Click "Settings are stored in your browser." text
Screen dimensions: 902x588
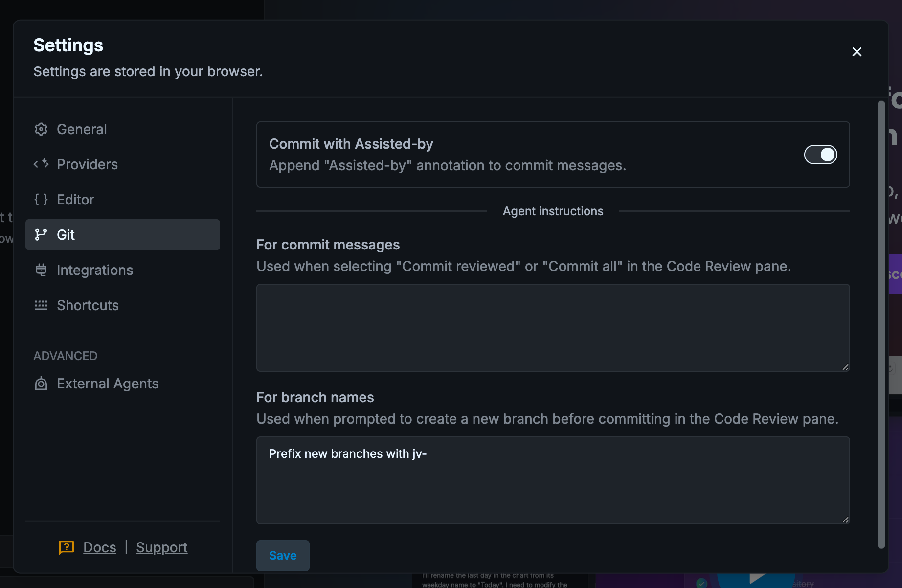[x=148, y=71]
